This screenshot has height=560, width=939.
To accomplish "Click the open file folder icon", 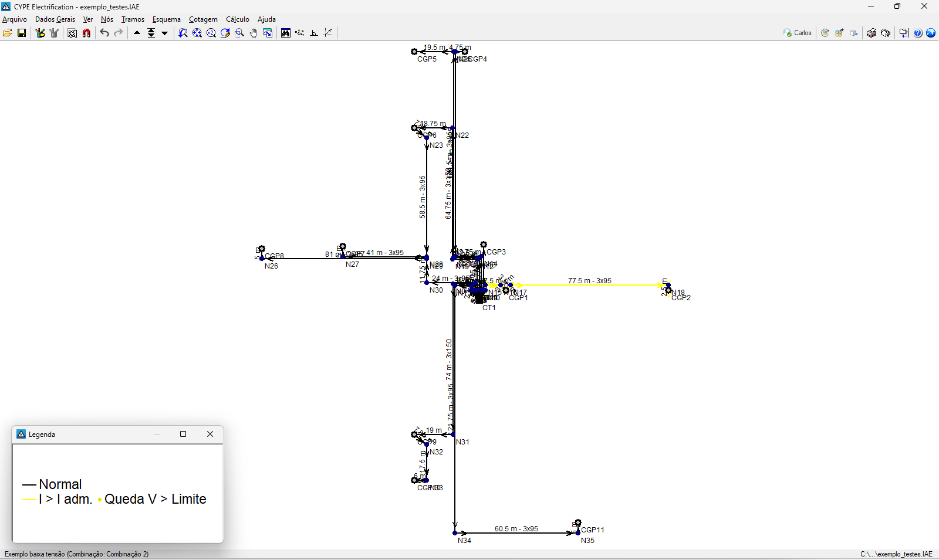I will [x=8, y=33].
